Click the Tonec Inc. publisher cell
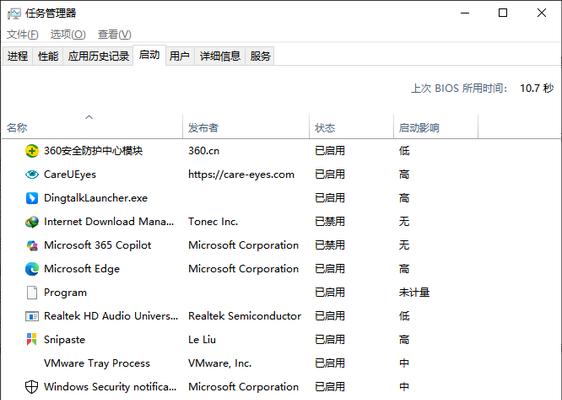The height and width of the screenshot is (400, 562). (x=213, y=222)
